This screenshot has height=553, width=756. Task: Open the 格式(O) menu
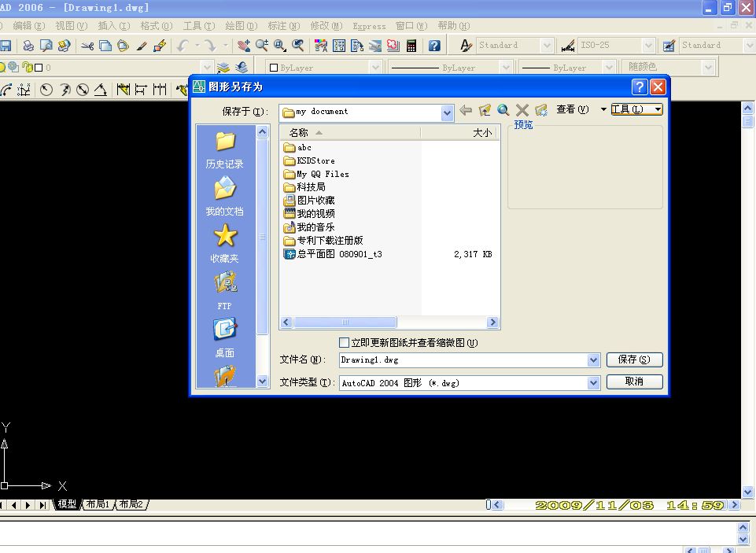pyautogui.click(x=157, y=26)
